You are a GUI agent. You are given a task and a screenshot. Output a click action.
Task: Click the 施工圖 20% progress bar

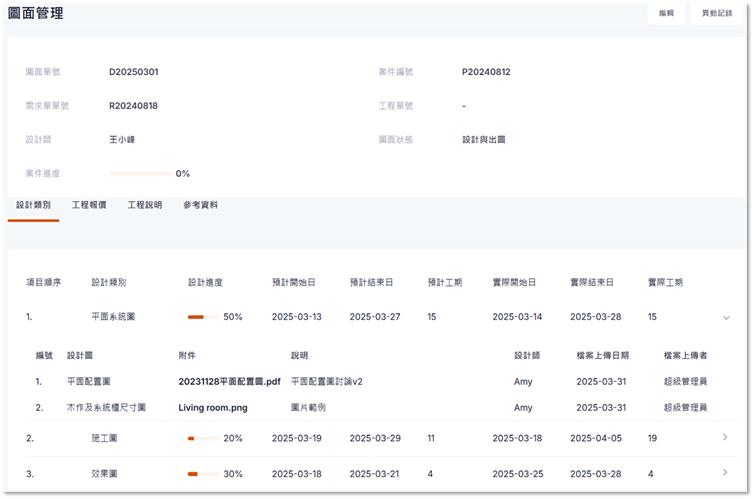point(203,438)
